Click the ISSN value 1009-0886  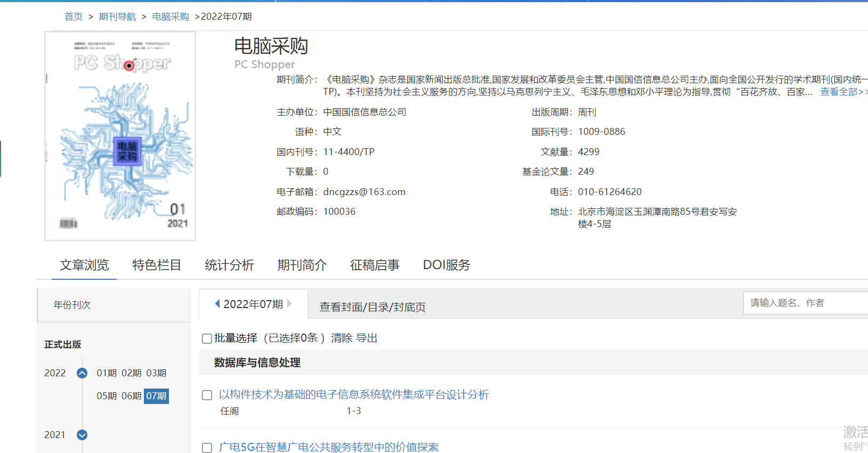602,132
